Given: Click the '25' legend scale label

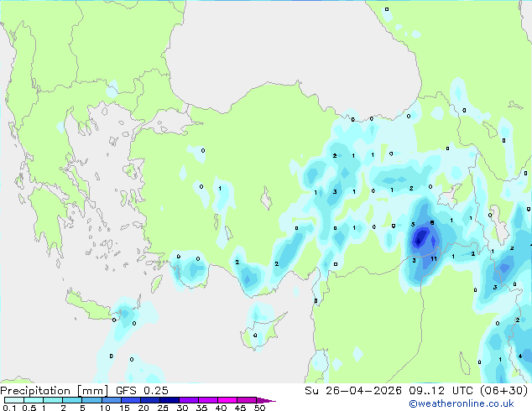Looking at the screenshot, I should [x=163, y=408].
